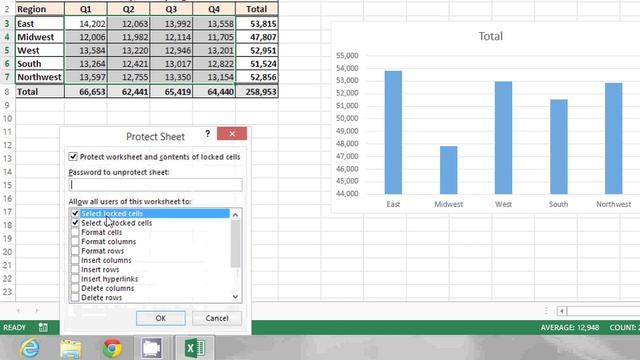Select row 3 header

7,24
